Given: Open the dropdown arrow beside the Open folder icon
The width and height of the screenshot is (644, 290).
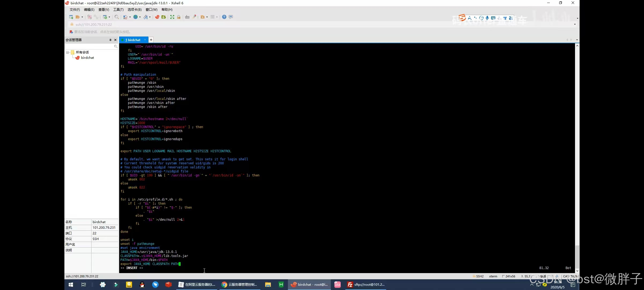Looking at the screenshot, I should (82, 17).
